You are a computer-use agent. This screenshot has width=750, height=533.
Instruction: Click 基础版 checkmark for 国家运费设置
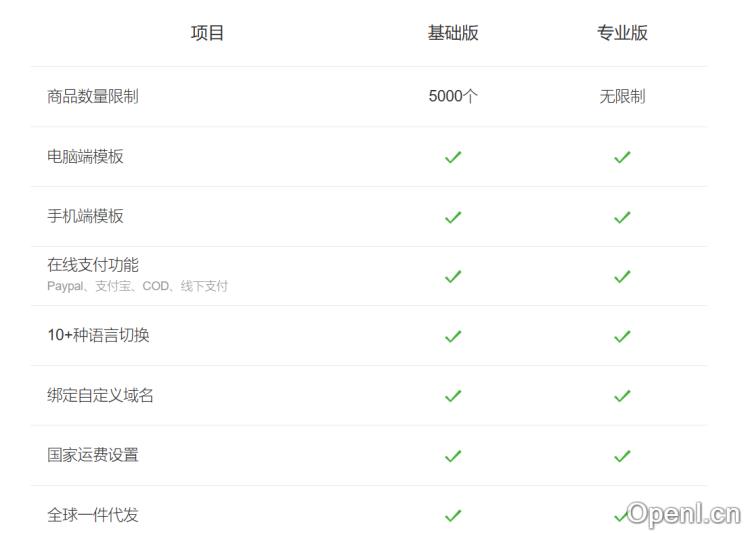pos(453,456)
